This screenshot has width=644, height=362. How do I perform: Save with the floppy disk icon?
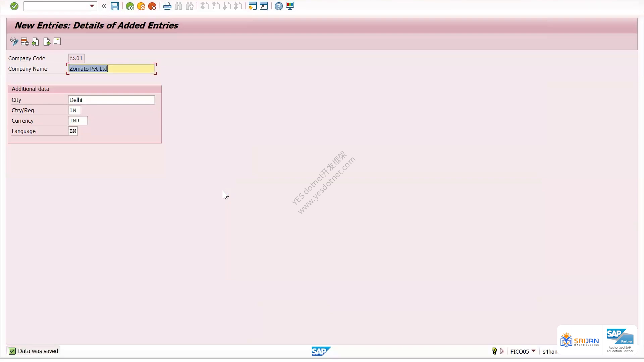point(115,6)
